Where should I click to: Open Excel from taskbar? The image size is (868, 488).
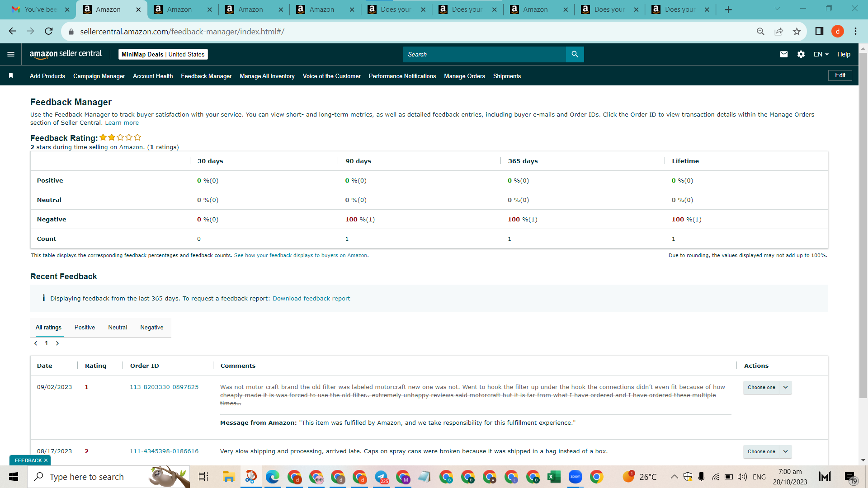coord(554,477)
